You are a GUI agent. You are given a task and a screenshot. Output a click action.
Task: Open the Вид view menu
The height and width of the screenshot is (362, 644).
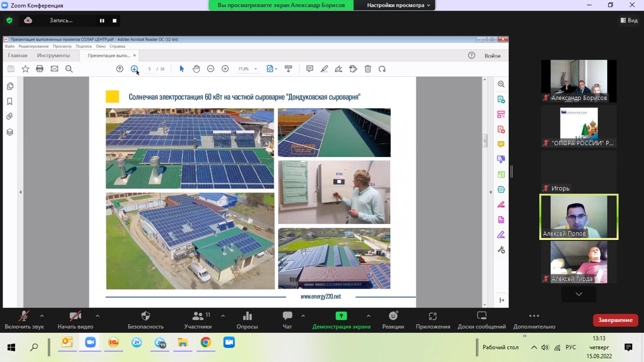(x=629, y=20)
